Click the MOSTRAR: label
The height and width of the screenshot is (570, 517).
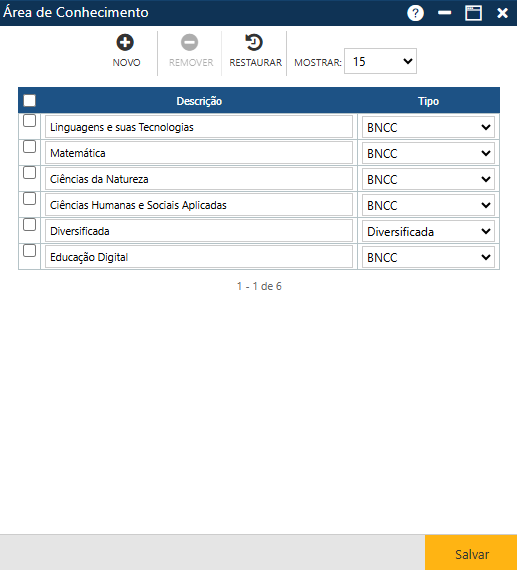pyautogui.click(x=318, y=63)
